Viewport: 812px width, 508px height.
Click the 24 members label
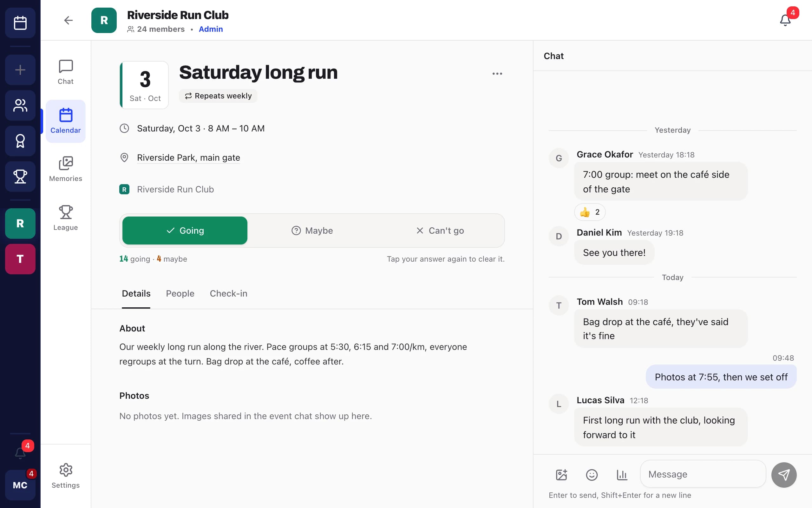coord(156,29)
